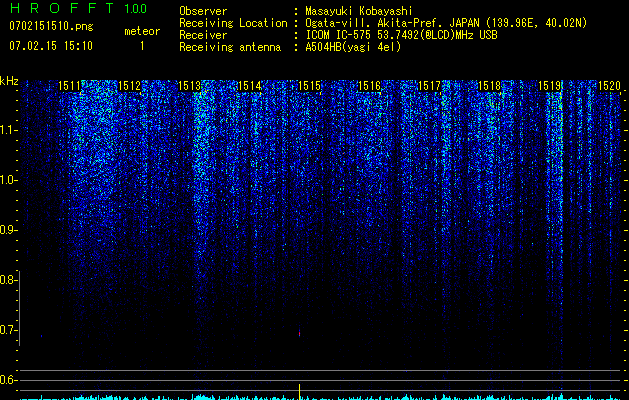
Task: Click the small blue dot near 0.7 kHz
Action: [x=41, y=336]
